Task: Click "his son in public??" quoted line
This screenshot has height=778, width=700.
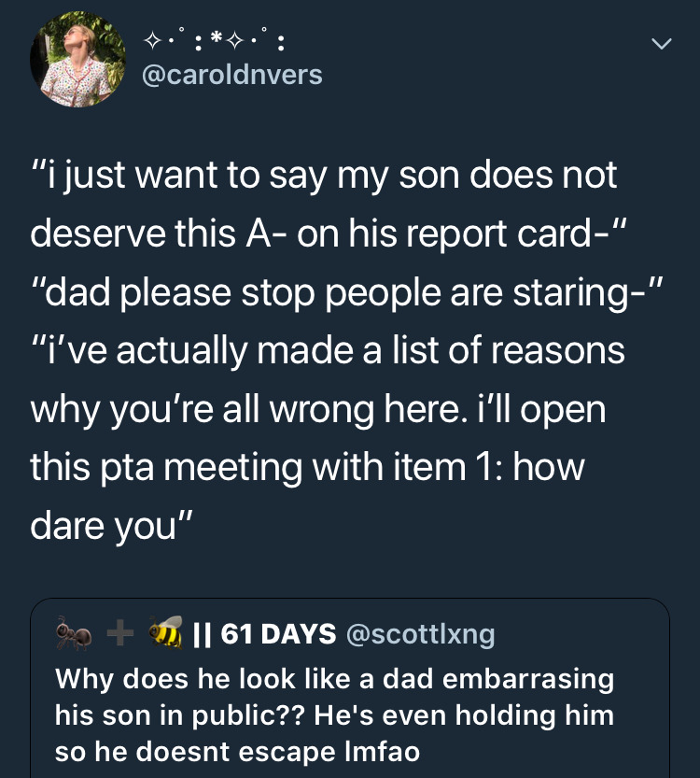Action: click(x=335, y=715)
